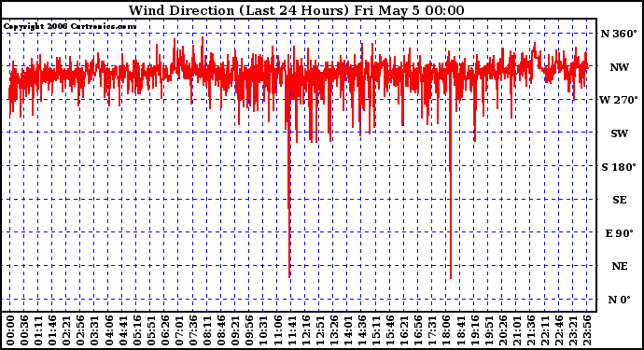Click the 15:11 time label
This screenshot has height=350, width=644.
(x=375, y=330)
